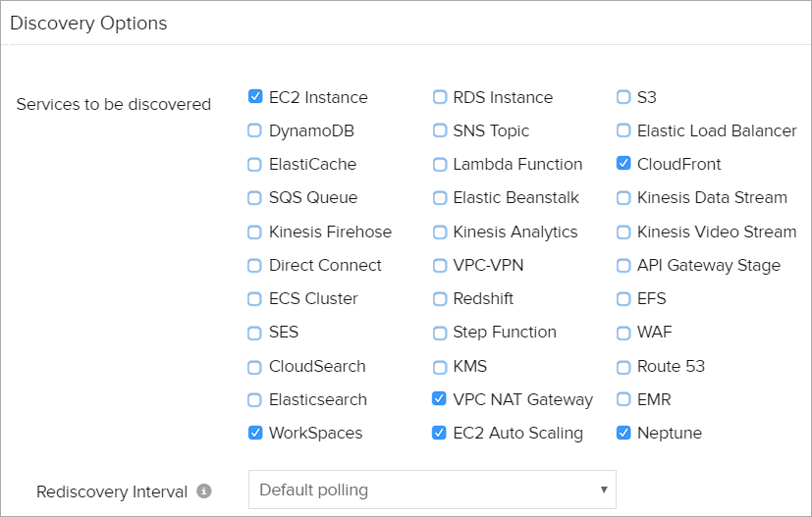Enable RDS Instance discovery
This screenshot has width=812, height=517.
(x=440, y=97)
